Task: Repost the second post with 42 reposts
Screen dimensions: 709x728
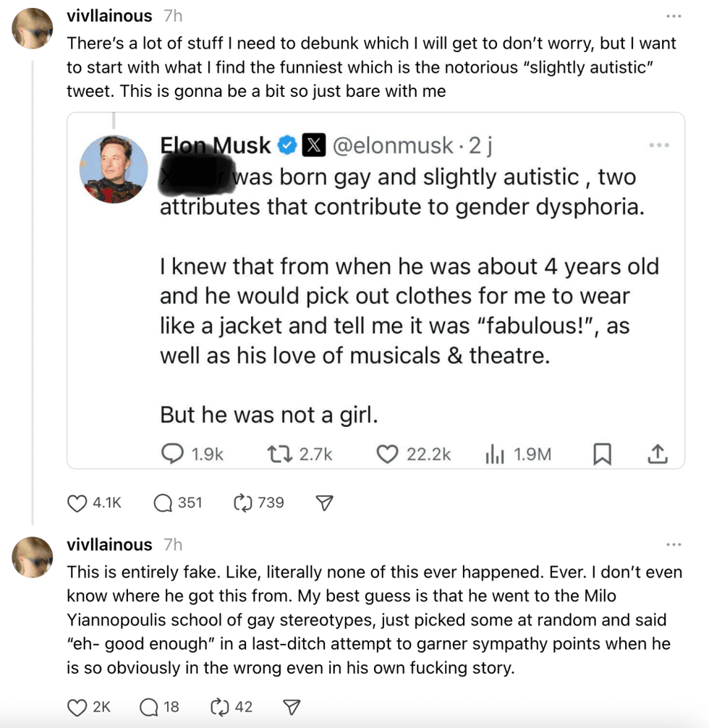Action: click(221, 706)
